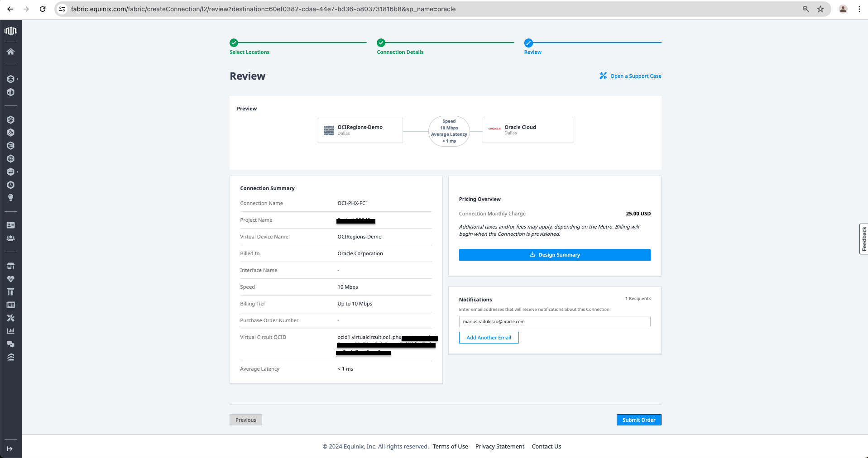Viewport: 868px width, 458px height.
Task: Download the Design Summary
Action: pos(554,255)
